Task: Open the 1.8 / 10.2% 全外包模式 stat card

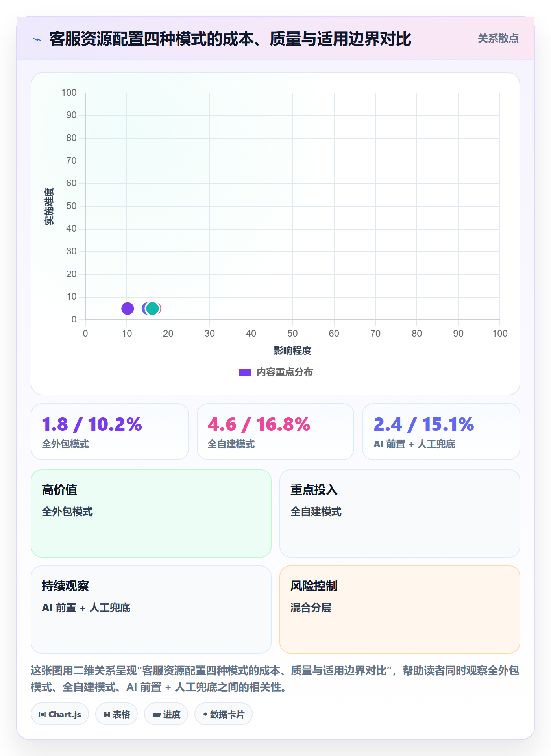Action: click(110, 432)
